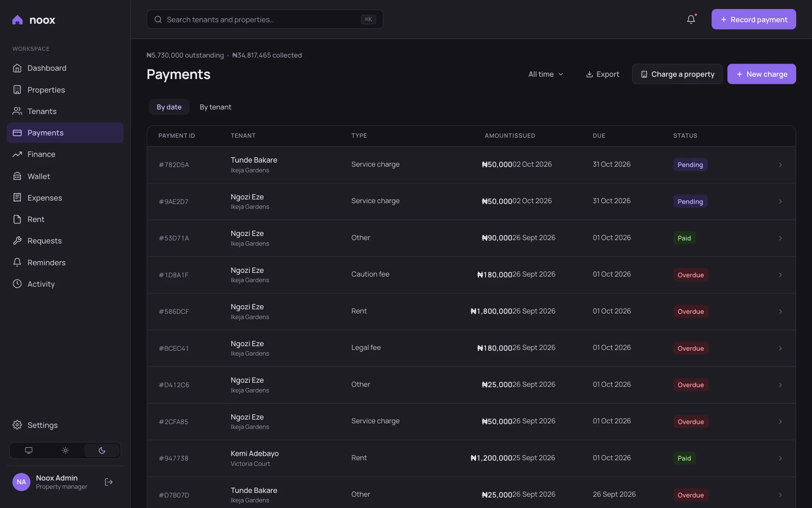Image resolution: width=812 pixels, height=508 pixels.
Task: Open the notifications bell icon
Action: tap(691, 19)
